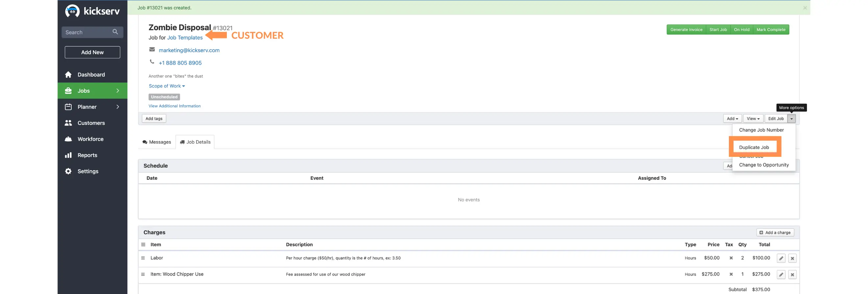Edit the Labor charge with pencil icon

click(x=781, y=258)
